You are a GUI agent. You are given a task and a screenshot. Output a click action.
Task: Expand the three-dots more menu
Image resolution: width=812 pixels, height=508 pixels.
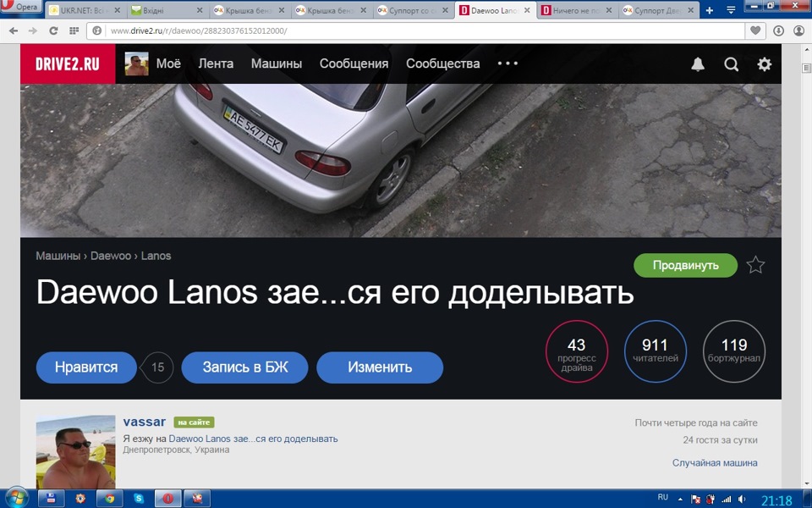click(x=507, y=63)
